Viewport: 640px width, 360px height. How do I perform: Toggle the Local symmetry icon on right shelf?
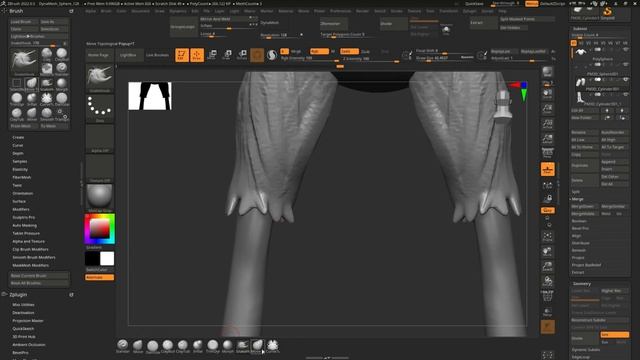548,185
